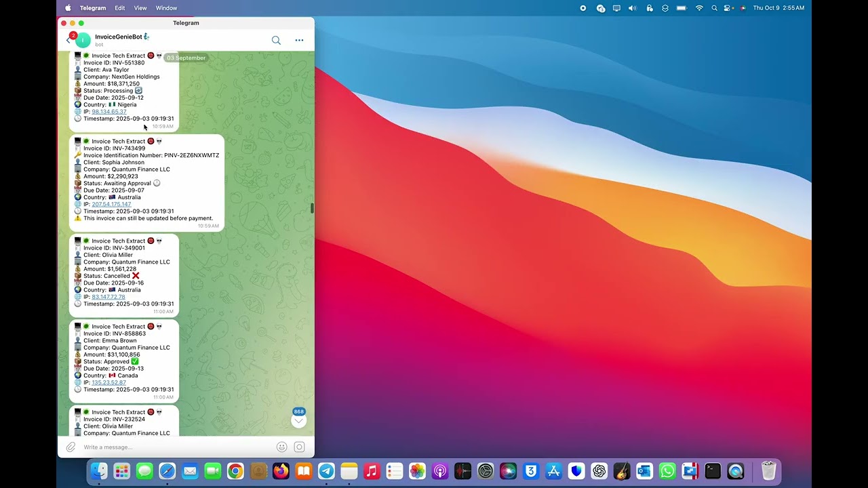868x488 pixels.
Task: Click the Write a message input field
Action: coord(176,447)
